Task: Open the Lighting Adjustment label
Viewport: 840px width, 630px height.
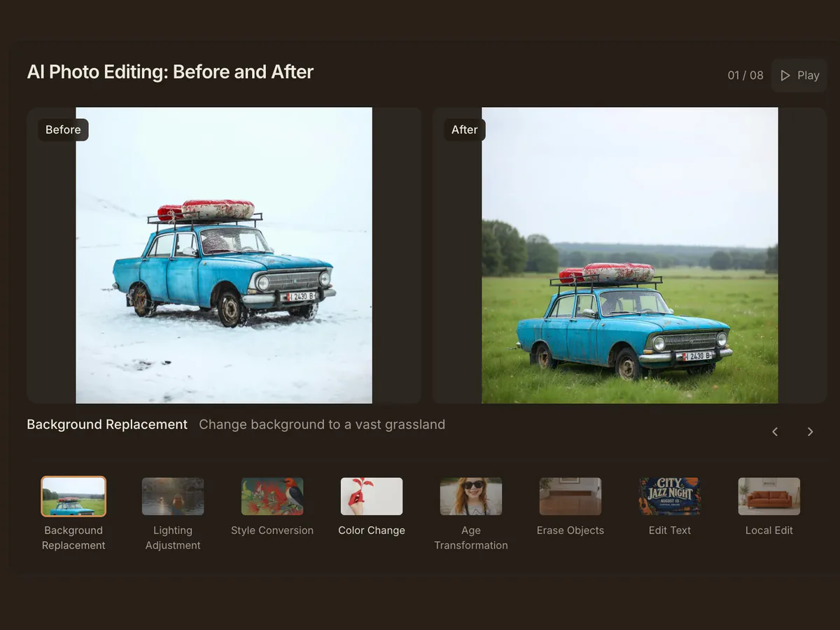Action: point(173,538)
